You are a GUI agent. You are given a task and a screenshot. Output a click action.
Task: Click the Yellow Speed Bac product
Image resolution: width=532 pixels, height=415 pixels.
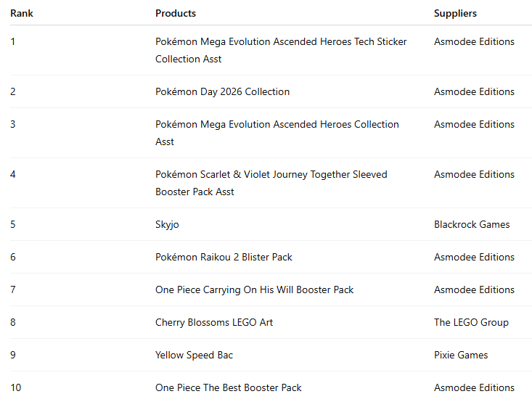pyautogui.click(x=194, y=355)
